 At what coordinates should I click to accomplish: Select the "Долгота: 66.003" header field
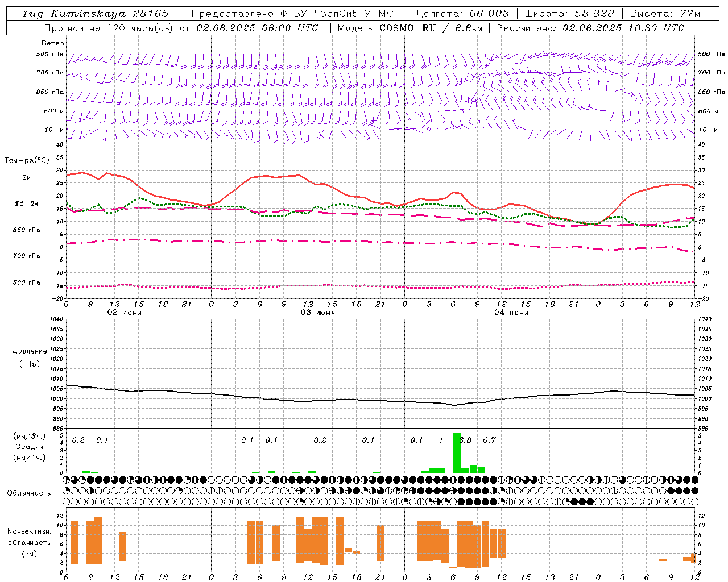click(462, 14)
